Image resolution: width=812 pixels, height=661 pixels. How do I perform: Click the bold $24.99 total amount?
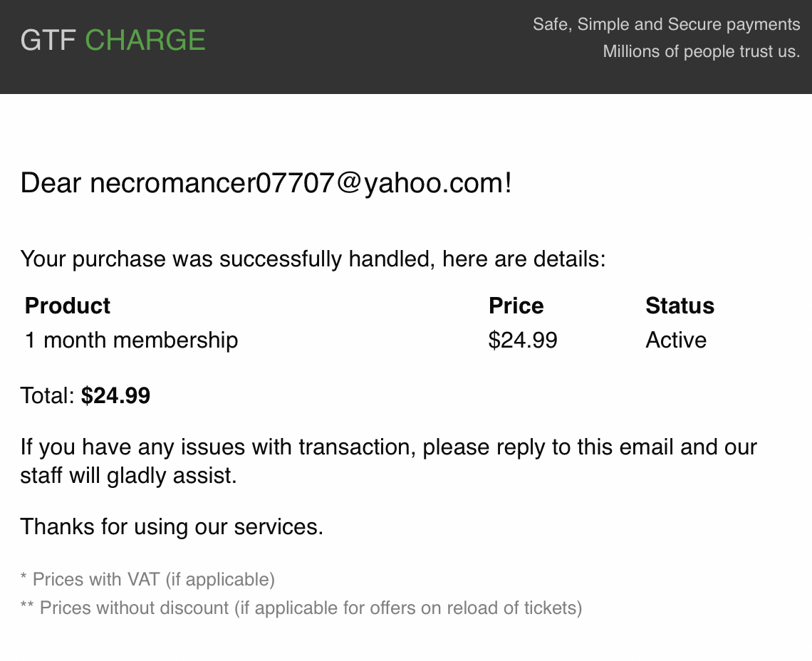pyautogui.click(x=115, y=395)
